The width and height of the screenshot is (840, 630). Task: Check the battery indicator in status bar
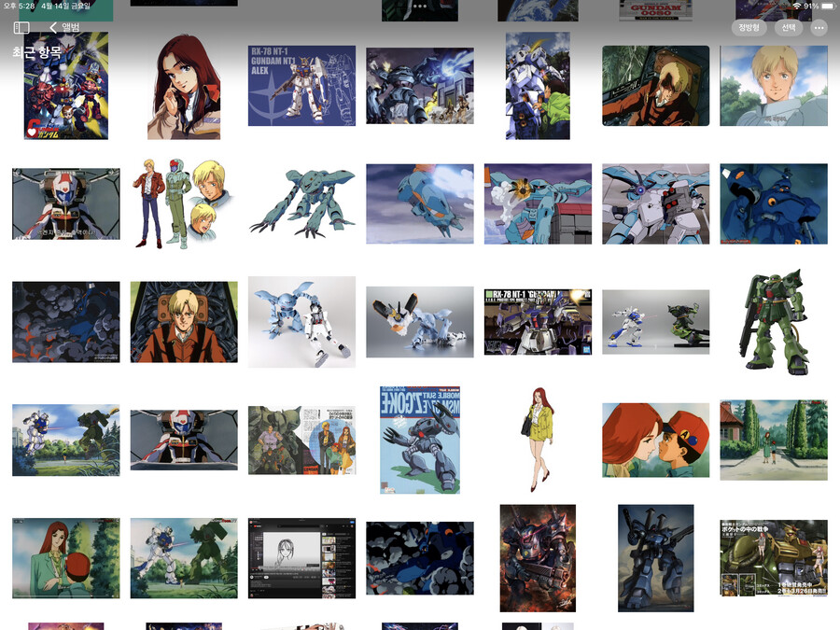(827, 6)
